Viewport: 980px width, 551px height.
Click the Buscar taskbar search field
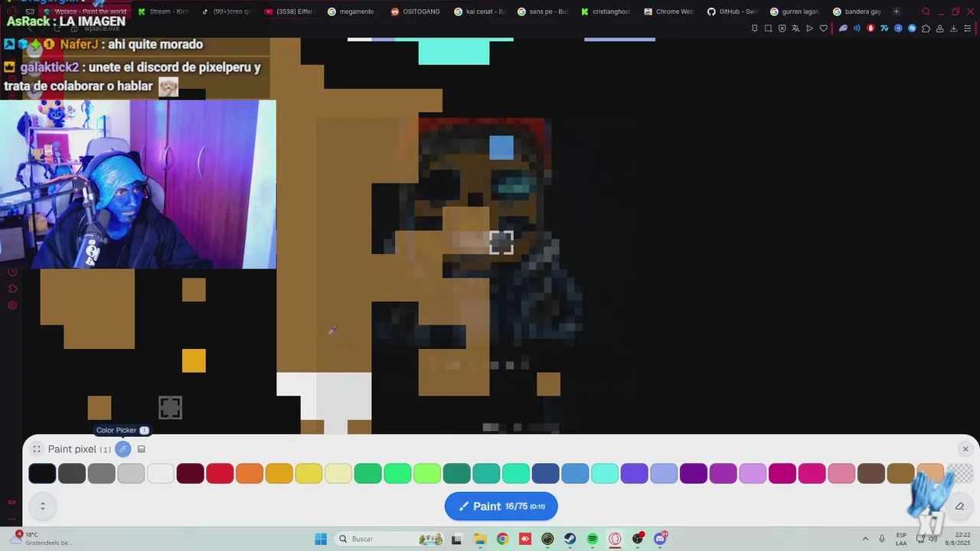coord(390,539)
